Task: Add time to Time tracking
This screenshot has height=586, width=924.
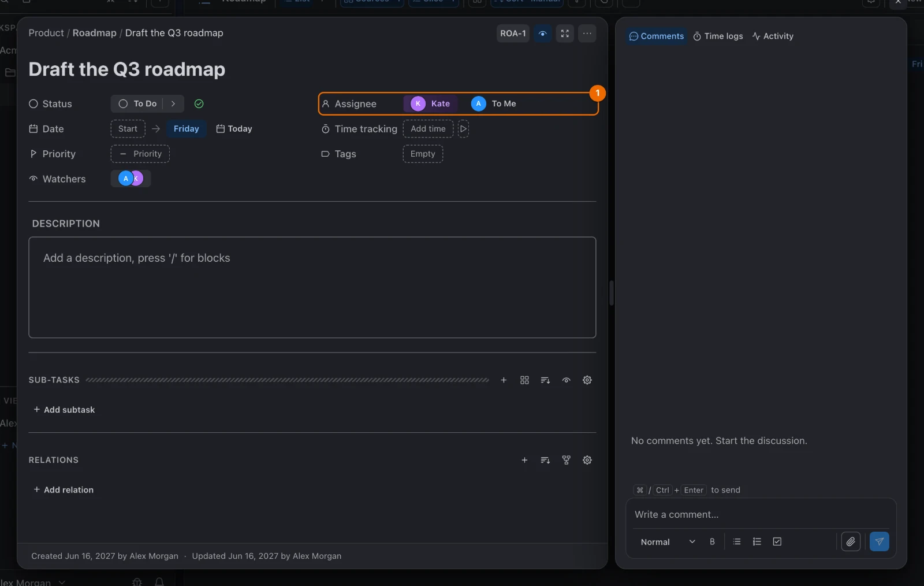Action: pyautogui.click(x=428, y=129)
